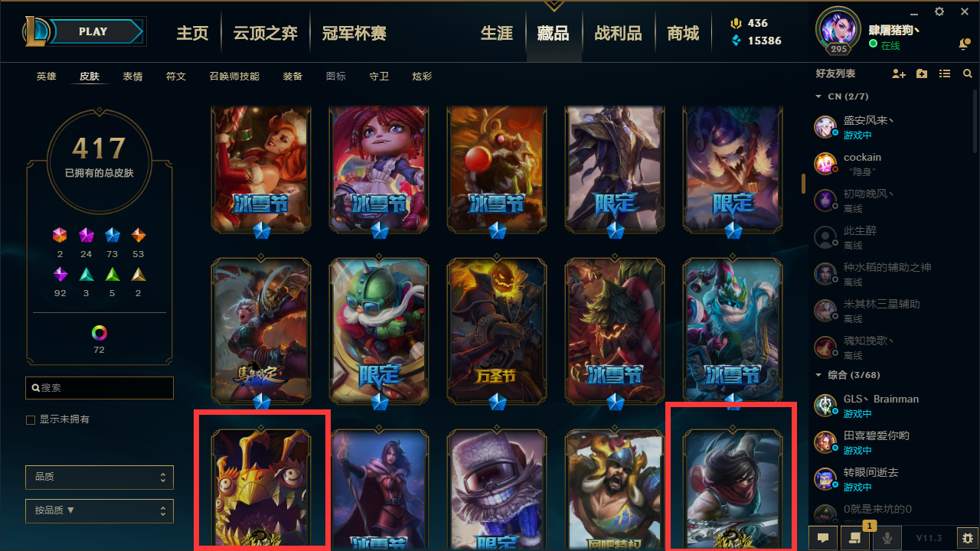Switch to the 战利品 tab
The width and height of the screenshot is (980, 551).
[x=618, y=33]
